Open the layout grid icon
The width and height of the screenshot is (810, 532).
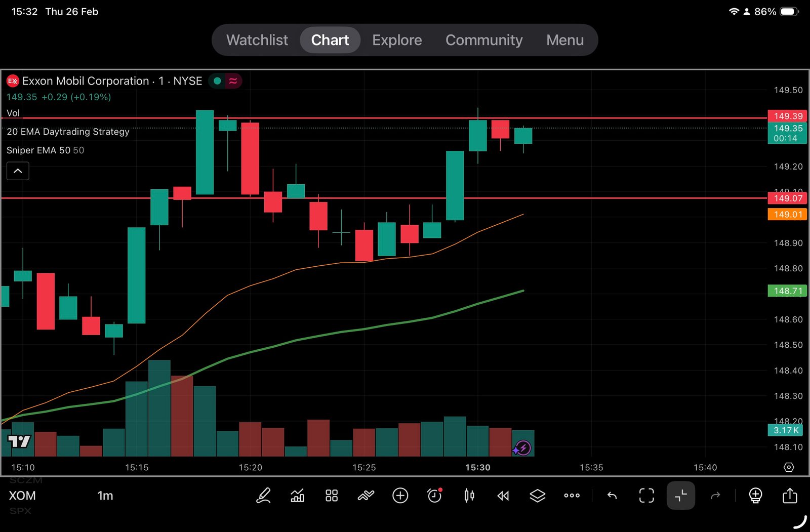coord(332,496)
